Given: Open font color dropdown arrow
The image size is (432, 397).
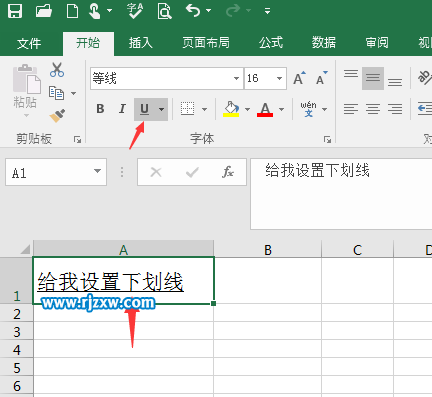Looking at the screenshot, I should click(281, 109).
